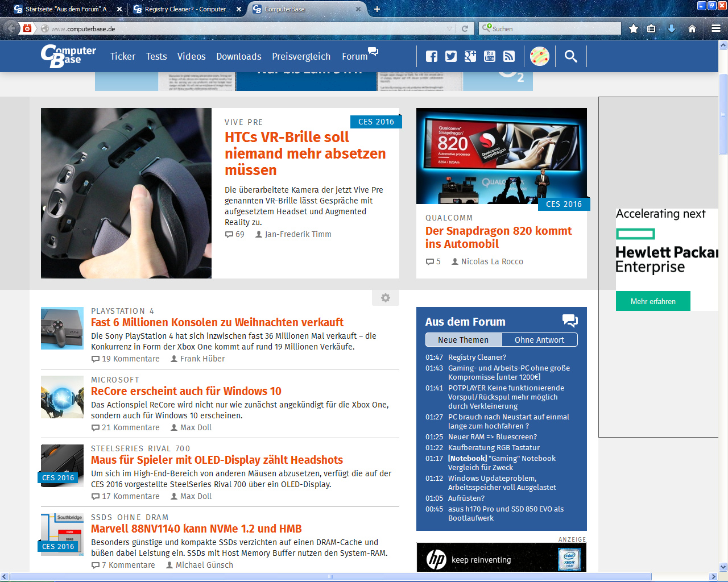Open Maus für Spieler OLED-Display article
The image size is (728, 582).
(x=217, y=460)
